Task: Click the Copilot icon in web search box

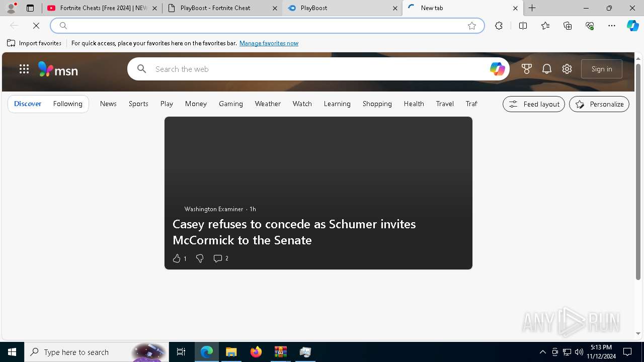Action: [x=497, y=69]
